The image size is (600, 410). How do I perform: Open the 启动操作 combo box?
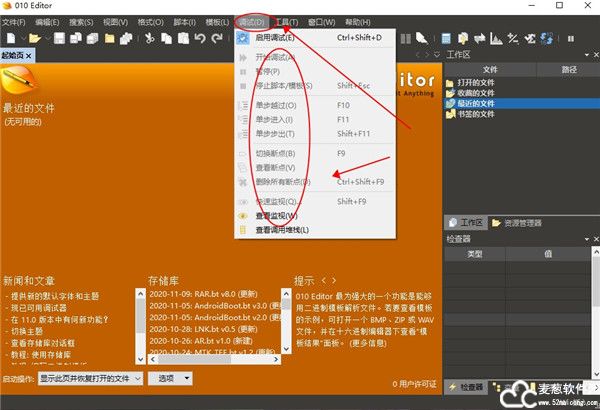(91, 379)
